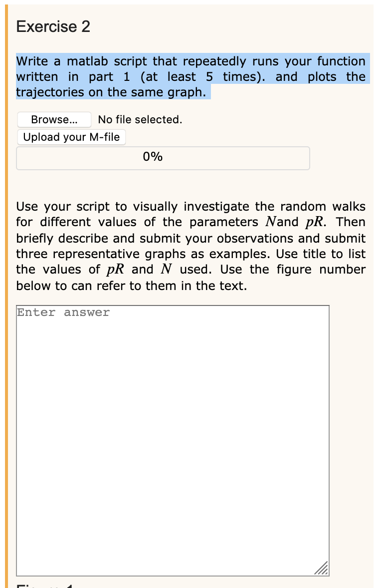
Task: Click the Browse... file selection button
Action: pyautogui.click(x=54, y=119)
